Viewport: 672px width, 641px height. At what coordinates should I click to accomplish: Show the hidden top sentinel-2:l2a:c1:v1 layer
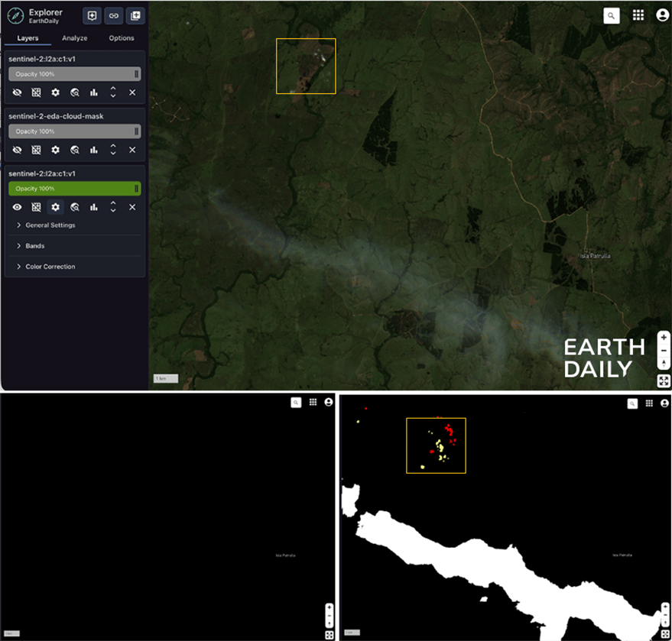point(17,92)
